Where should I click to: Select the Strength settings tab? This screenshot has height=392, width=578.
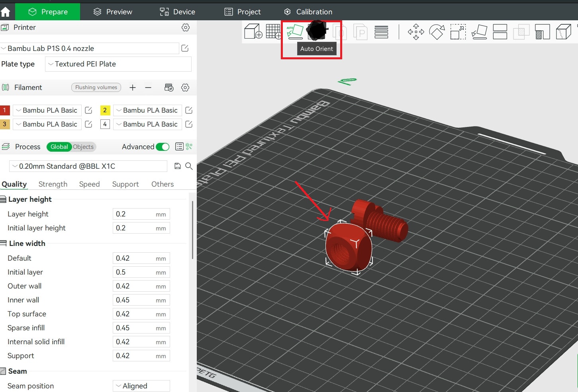[x=53, y=184]
